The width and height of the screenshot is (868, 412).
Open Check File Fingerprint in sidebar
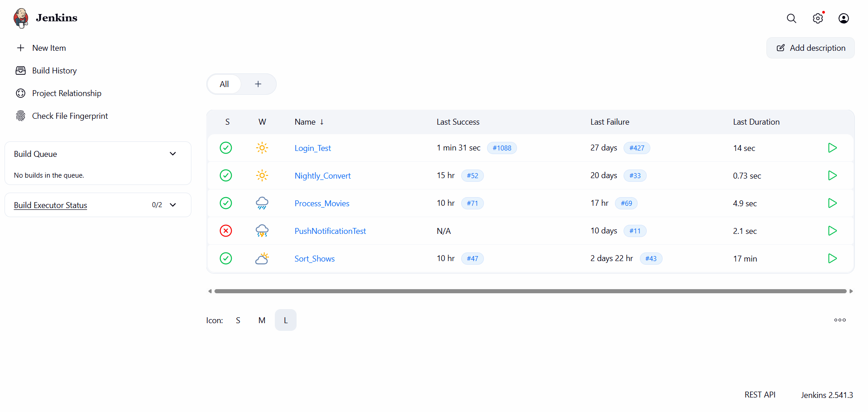pos(70,116)
